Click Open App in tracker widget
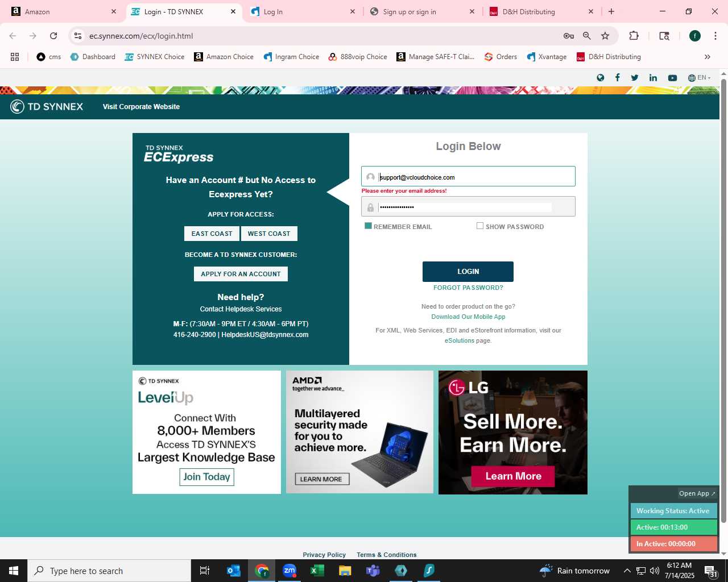This screenshot has width=728, height=582. coord(697,493)
